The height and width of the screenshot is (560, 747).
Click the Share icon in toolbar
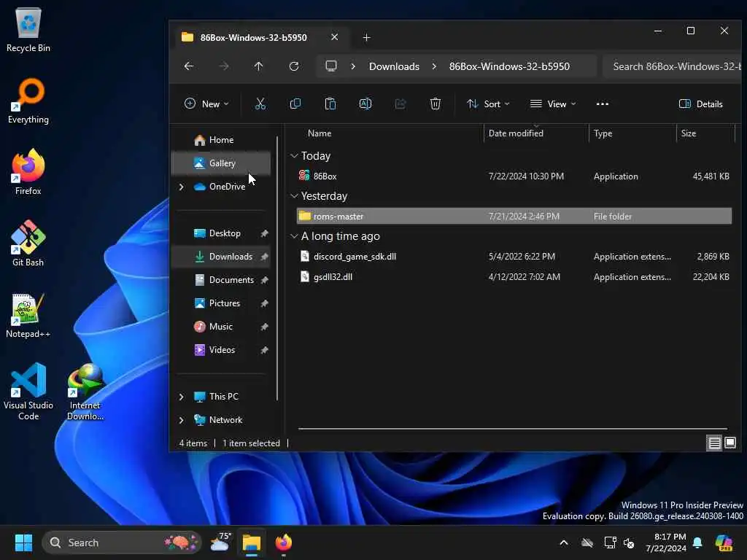pyautogui.click(x=400, y=104)
